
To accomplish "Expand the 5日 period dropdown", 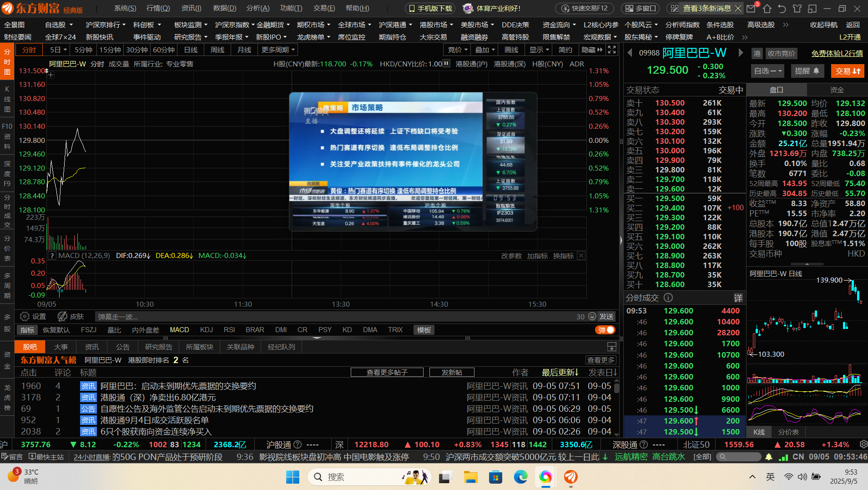I will coord(58,50).
